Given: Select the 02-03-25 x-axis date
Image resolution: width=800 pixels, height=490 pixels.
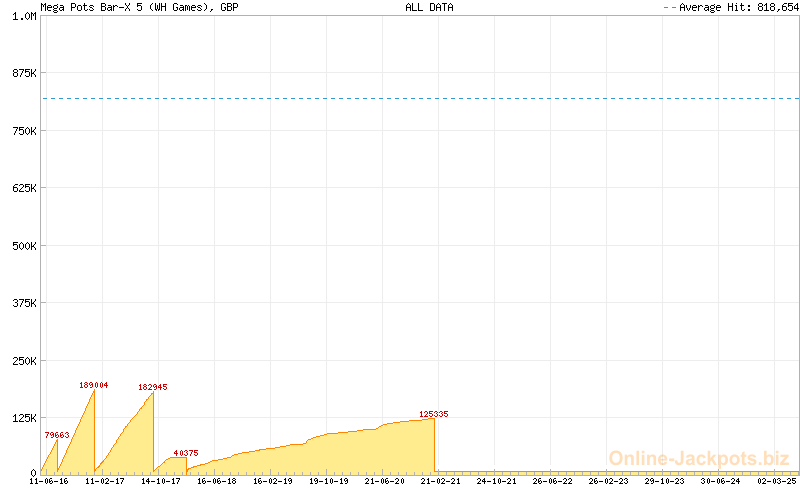Looking at the screenshot, I should (777, 481).
